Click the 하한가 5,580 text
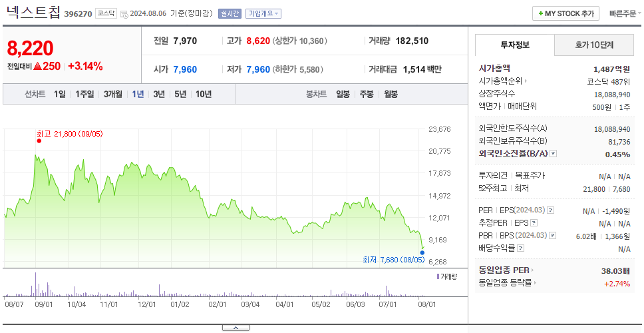The height and width of the screenshot is (333, 644). 297,69
